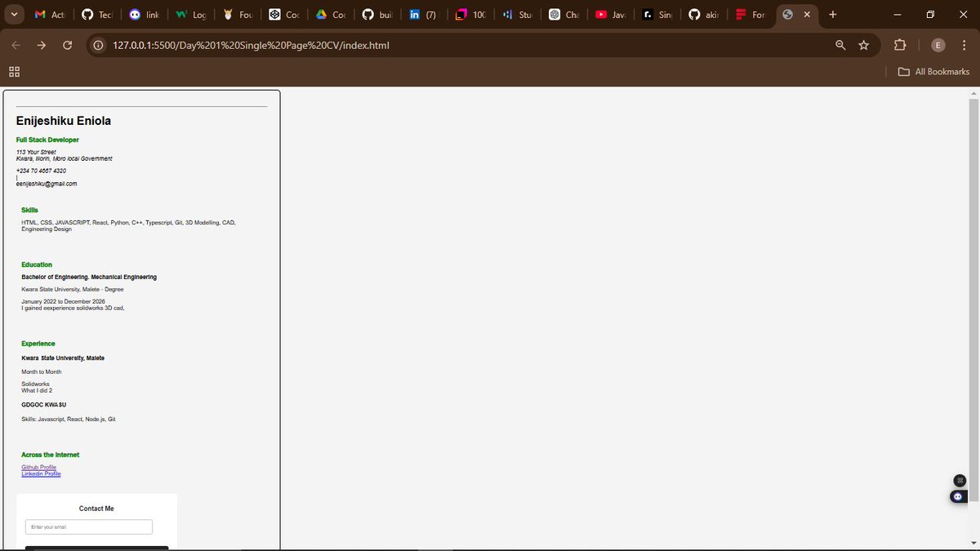Click the email eenijeshiku@gmail.com

tap(47, 184)
